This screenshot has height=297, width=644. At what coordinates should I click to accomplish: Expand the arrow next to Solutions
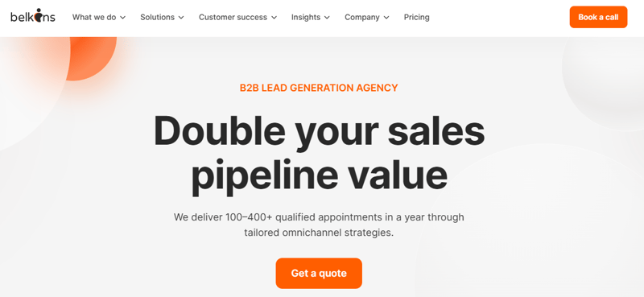point(181,18)
